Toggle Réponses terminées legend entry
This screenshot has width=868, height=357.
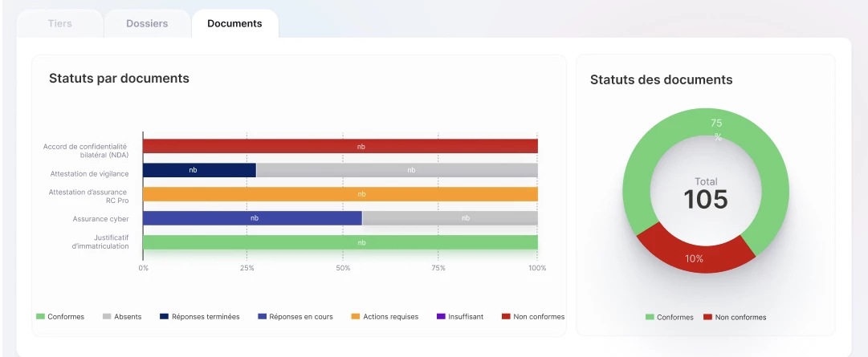click(199, 317)
